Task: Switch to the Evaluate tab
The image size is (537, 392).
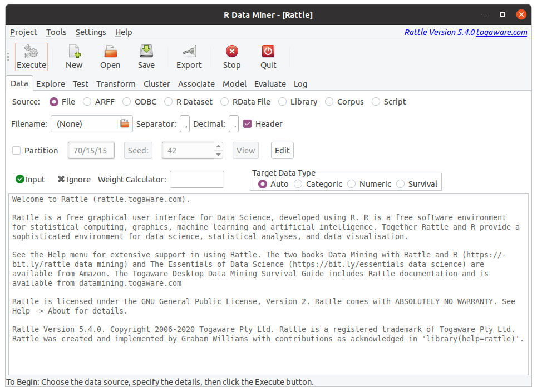Action: pos(270,84)
